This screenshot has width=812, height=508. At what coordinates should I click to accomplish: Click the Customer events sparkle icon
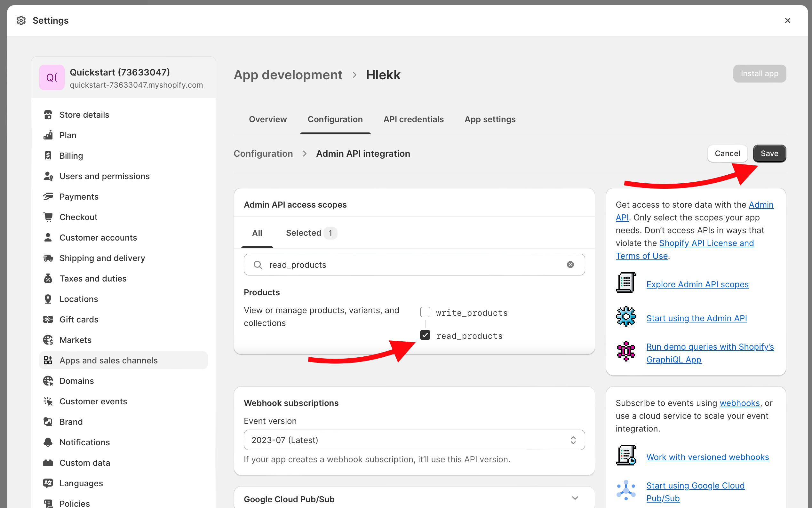(48, 401)
